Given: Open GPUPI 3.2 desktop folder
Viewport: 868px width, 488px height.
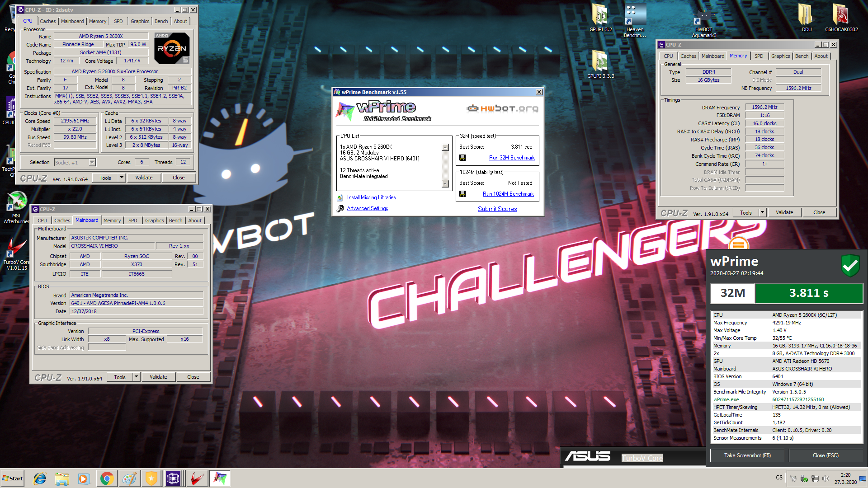Looking at the screenshot, I should (600, 18).
